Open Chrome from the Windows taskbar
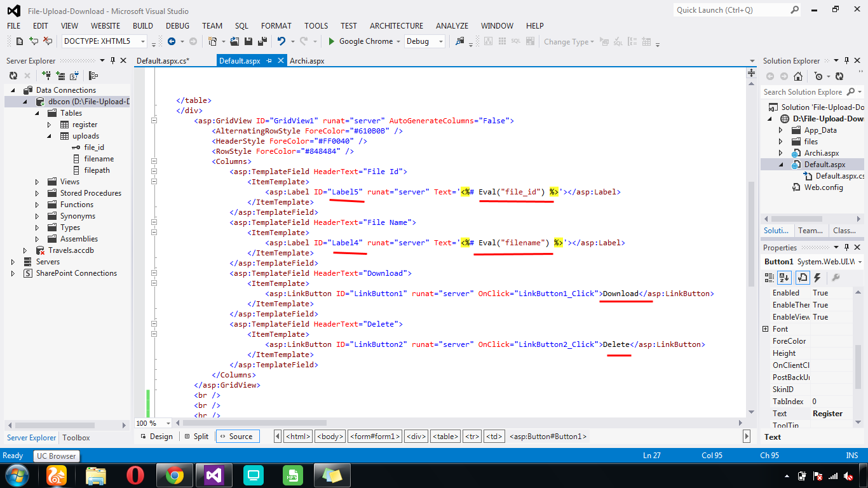The height and width of the screenshot is (488, 868). click(175, 475)
